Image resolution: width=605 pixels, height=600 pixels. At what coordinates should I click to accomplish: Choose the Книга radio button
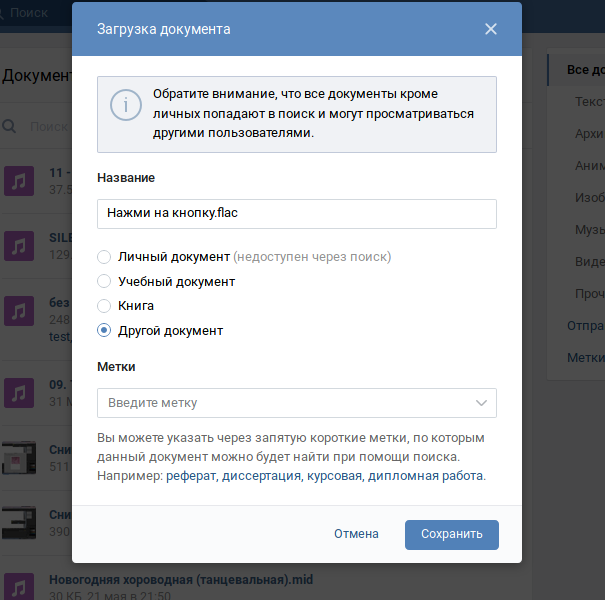104,306
